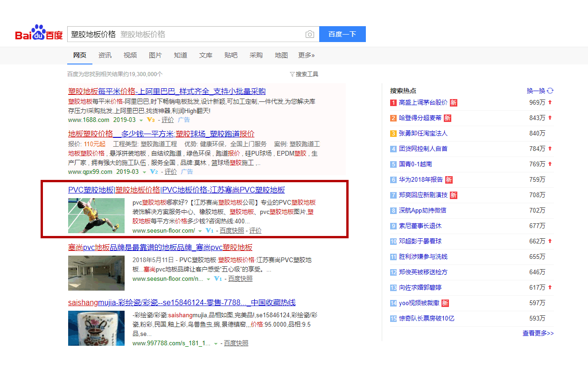Viewport: 588px width, 378px height.
Task: Click V2 credibility badge on qpx99 result
Action: coord(154,171)
